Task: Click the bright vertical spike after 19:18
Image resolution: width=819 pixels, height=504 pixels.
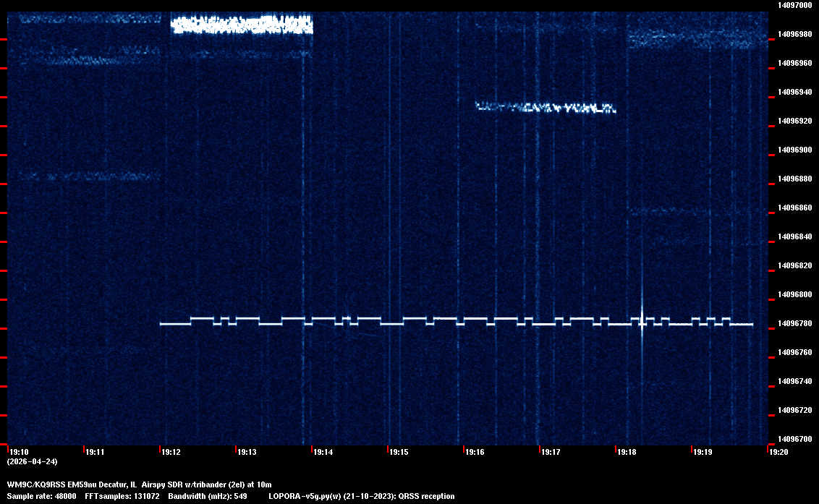Action: coord(642,319)
